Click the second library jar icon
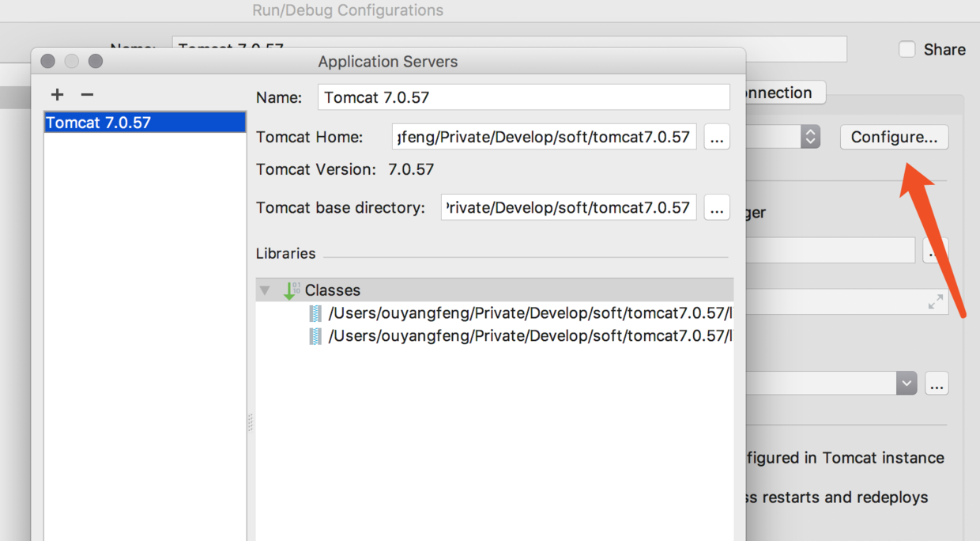This screenshot has width=980, height=541. pos(315,336)
